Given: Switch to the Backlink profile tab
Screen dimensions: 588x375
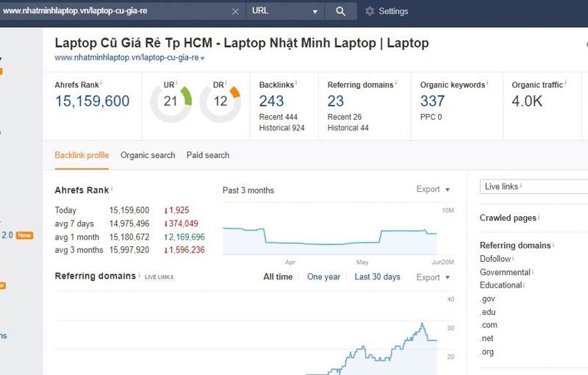Looking at the screenshot, I should pyautogui.click(x=82, y=155).
